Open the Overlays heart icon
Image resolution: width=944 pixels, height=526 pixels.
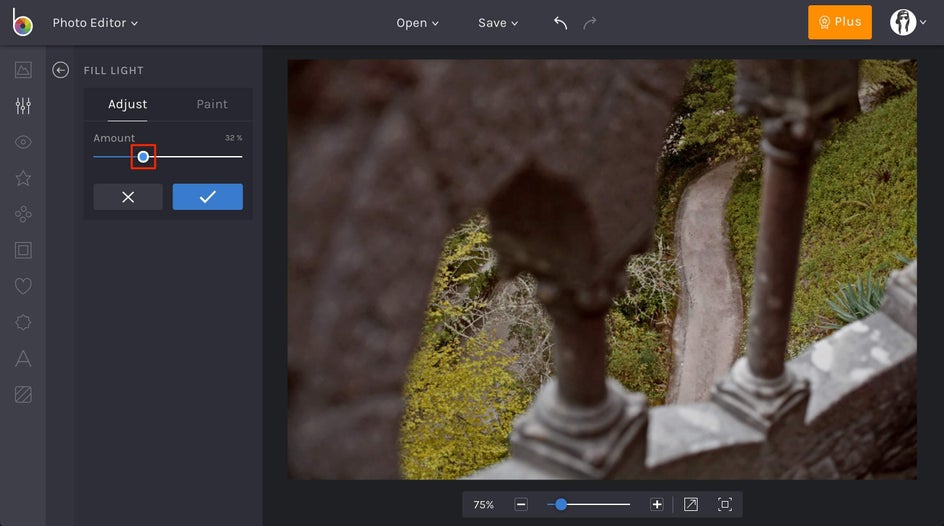(x=23, y=286)
